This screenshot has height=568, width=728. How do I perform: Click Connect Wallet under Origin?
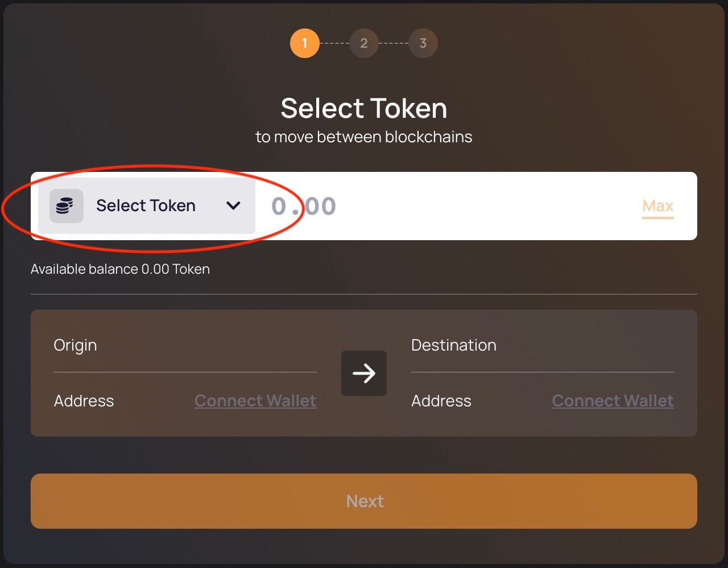click(255, 401)
